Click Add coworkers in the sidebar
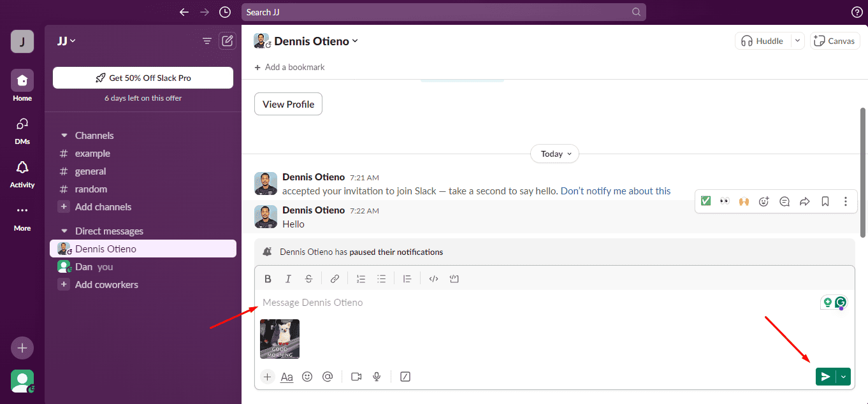Viewport: 868px width, 404px height. pos(106,285)
